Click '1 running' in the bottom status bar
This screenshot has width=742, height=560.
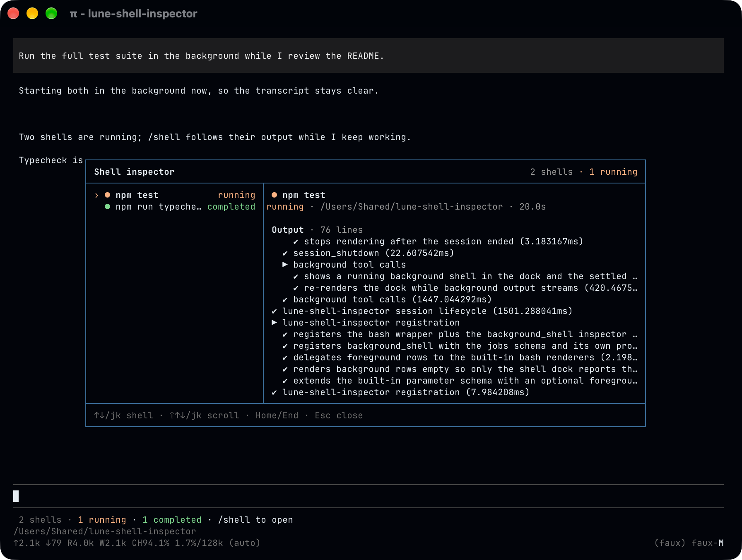[x=102, y=520]
